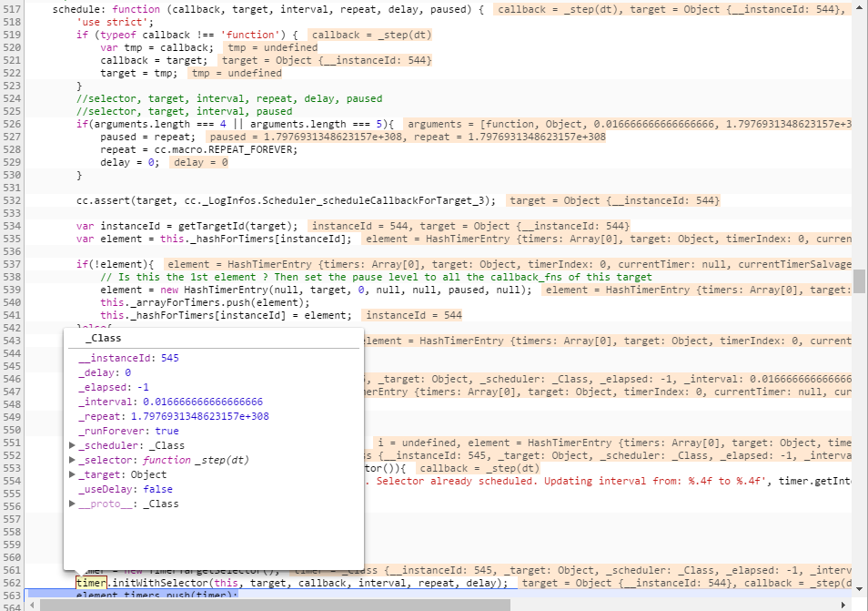The width and height of the screenshot is (868, 611).
Task: Click line number 532 in the gutter
Action: (x=12, y=200)
